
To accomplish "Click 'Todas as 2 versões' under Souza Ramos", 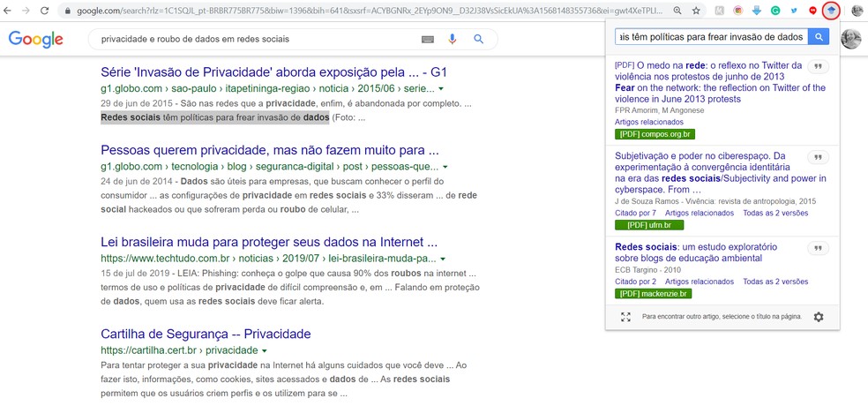I will coord(775,213).
